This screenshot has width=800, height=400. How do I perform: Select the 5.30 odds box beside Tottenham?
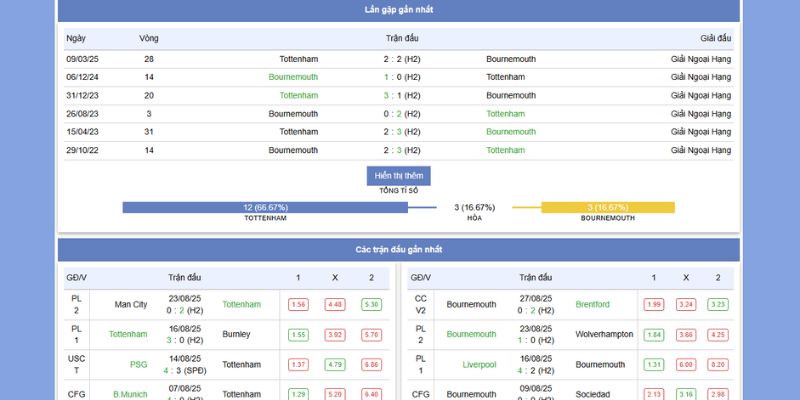click(x=372, y=304)
